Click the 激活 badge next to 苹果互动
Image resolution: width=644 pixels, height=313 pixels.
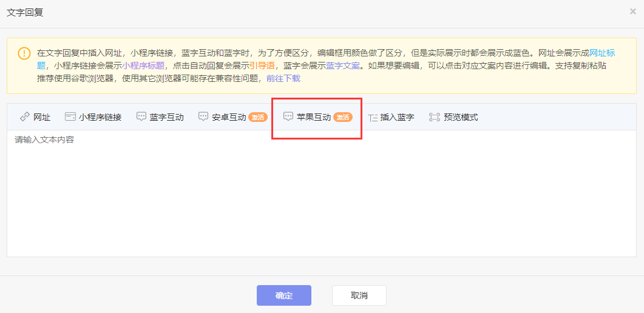pyautogui.click(x=343, y=117)
